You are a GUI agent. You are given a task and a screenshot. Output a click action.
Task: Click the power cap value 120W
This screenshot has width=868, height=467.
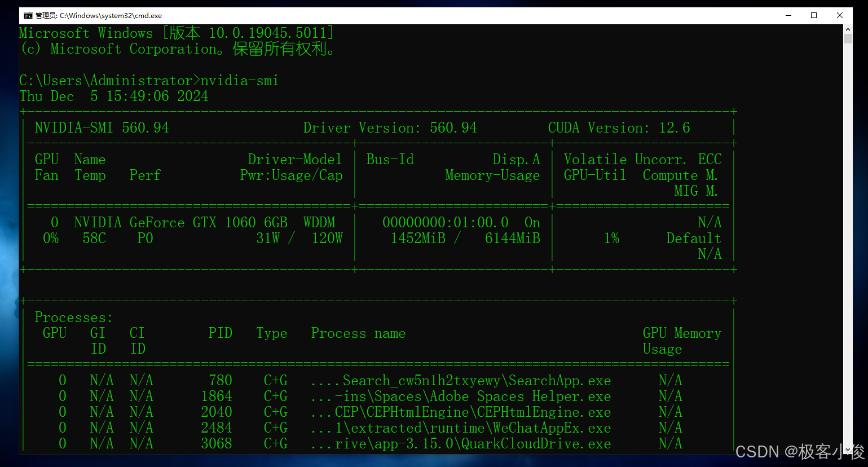tap(327, 239)
